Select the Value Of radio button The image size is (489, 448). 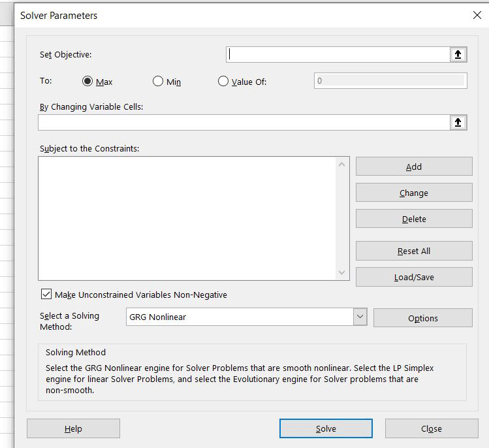(223, 81)
